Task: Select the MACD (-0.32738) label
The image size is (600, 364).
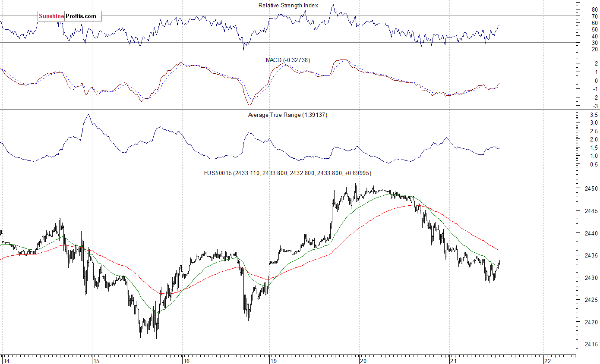Action: click(288, 60)
